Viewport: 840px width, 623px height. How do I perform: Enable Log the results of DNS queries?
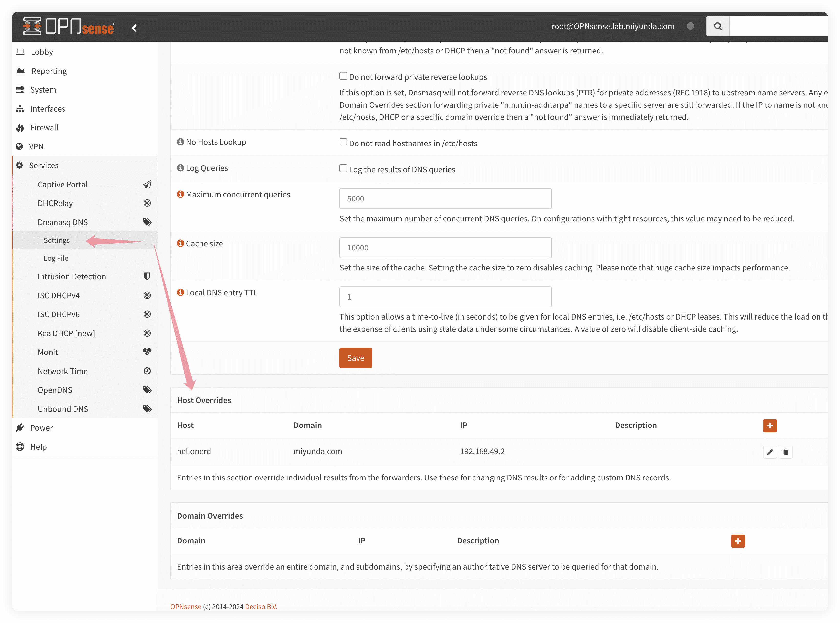point(343,169)
